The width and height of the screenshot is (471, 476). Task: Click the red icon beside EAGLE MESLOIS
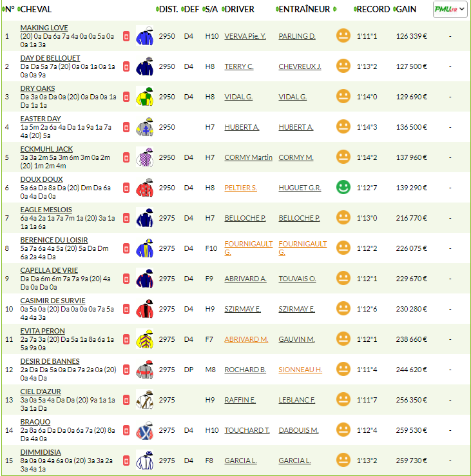(x=126, y=218)
